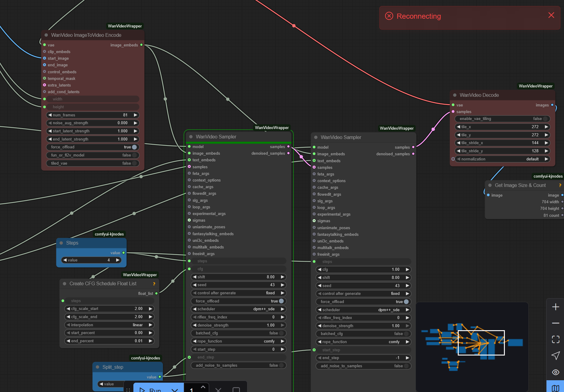Click the dotted drag handle of the run toolbar
The image size is (564, 392).
coord(128,390)
